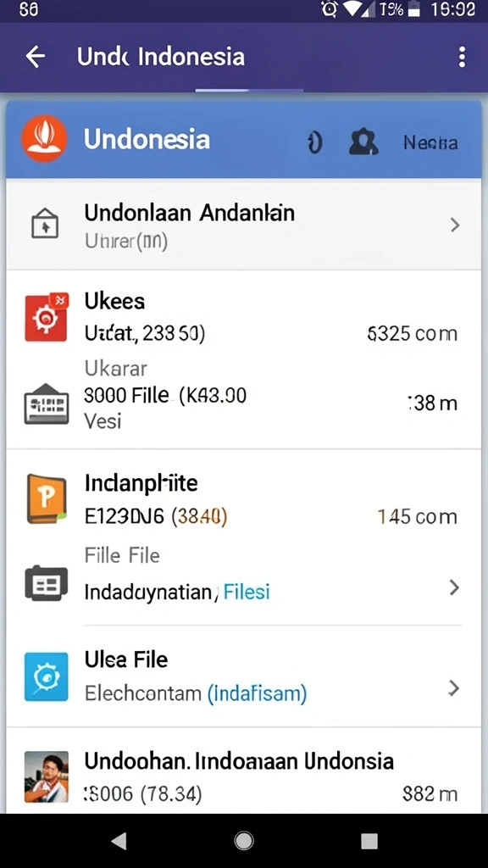Click the Filesi blue link text

click(247, 593)
